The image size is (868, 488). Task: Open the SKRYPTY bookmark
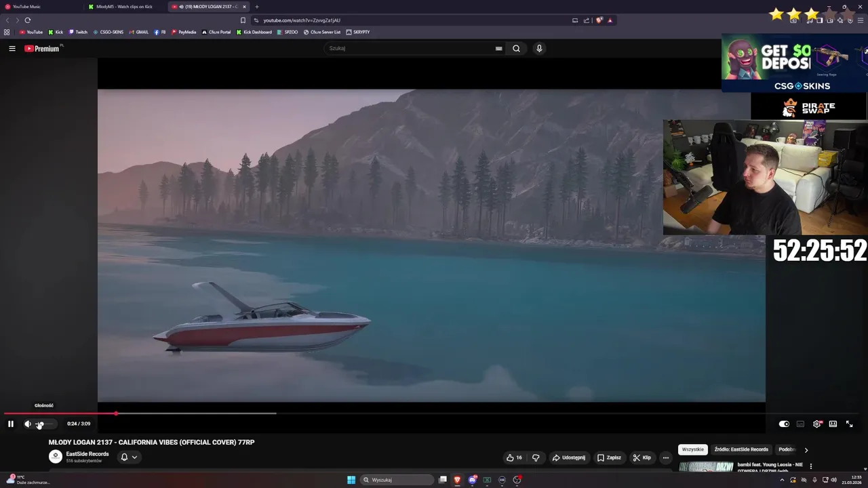[x=358, y=32]
